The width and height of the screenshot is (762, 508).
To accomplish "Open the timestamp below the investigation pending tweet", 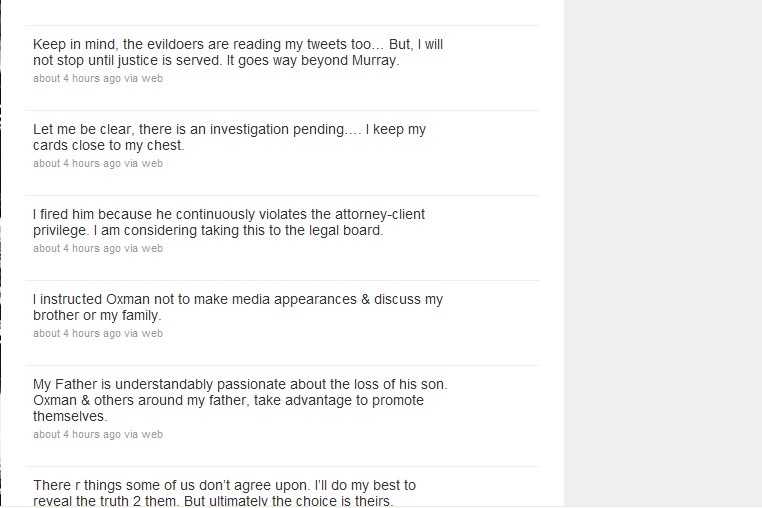I will point(77,163).
